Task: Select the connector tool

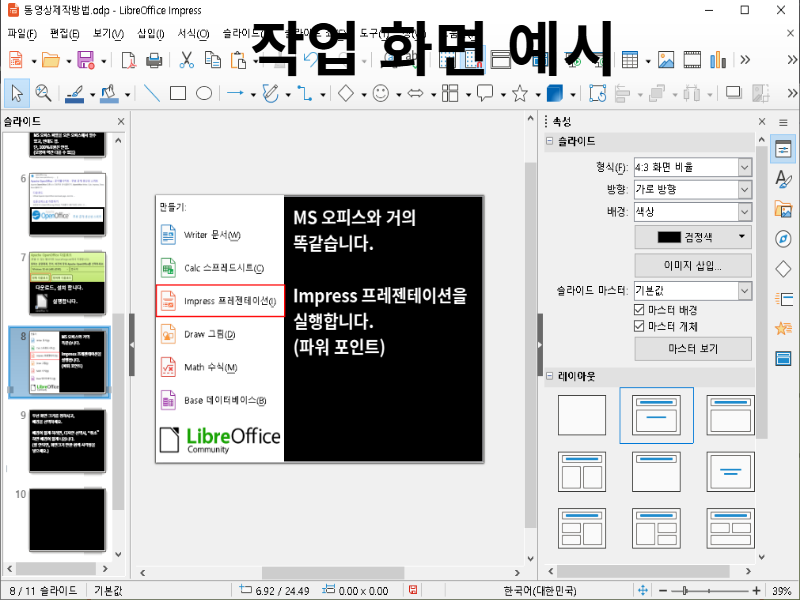Action: click(305, 93)
